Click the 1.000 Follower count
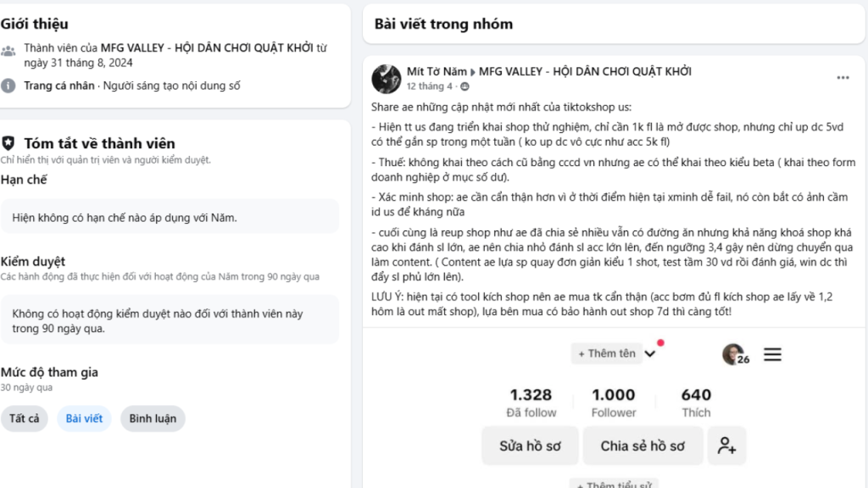The height and width of the screenshot is (488, 868). click(x=614, y=402)
